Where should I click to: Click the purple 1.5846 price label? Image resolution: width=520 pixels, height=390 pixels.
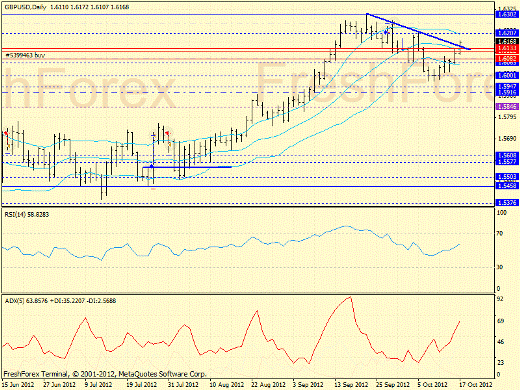[507, 107]
